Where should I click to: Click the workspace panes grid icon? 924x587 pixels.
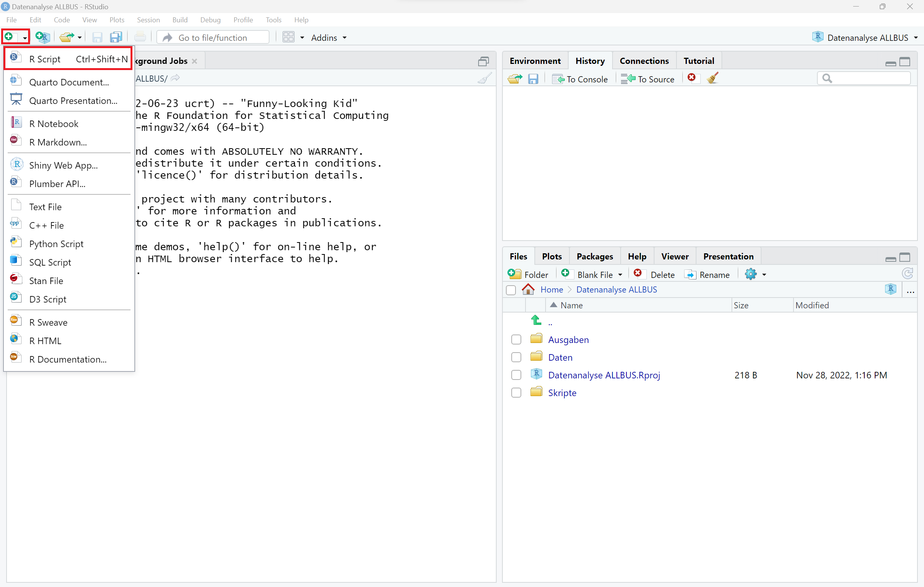[288, 37]
